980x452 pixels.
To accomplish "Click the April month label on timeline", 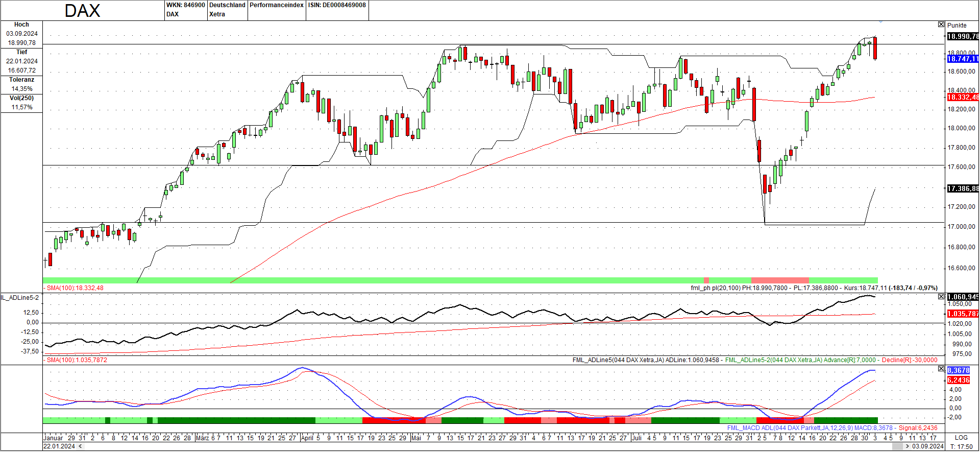I will [x=307, y=438].
